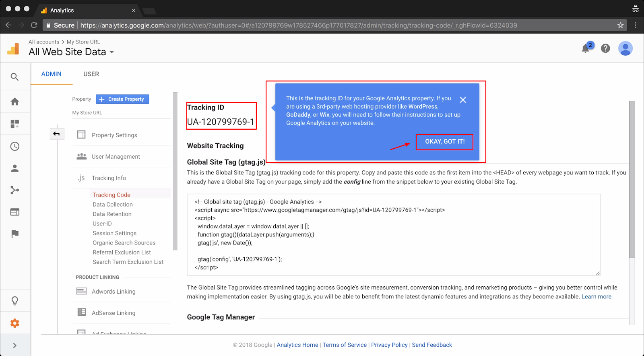Click OKAY, GOT IT! button

445,142
